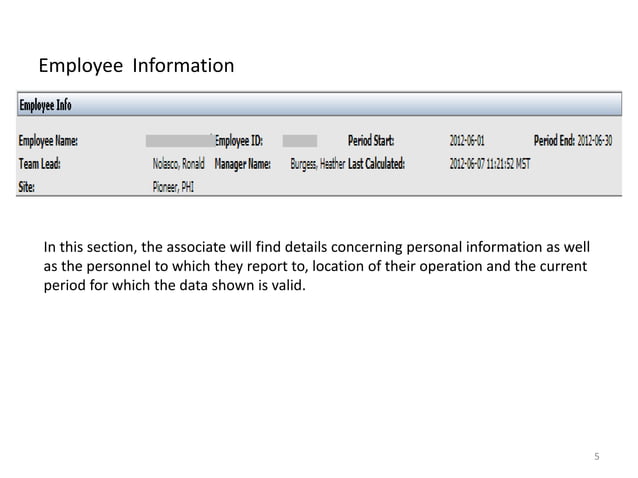Click the Period End label
This screenshot has width=638, height=478.
tap(554, 141)
